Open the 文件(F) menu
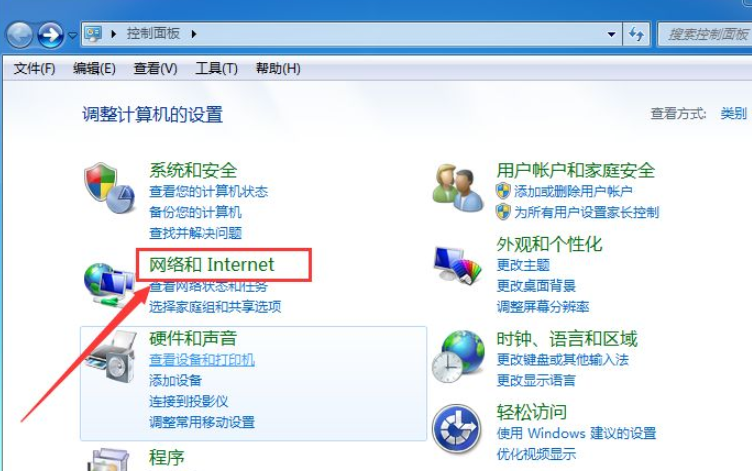This screenshot has height=473, width=752. [x=35, y=68]
